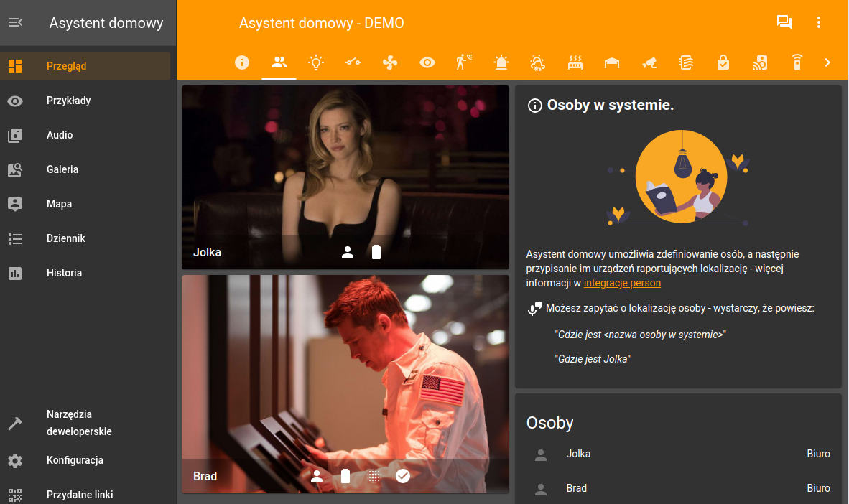The width and height of the screenshot is (849, 504).
Task: Open the alarm siren light tab
Action: point(501,62)
